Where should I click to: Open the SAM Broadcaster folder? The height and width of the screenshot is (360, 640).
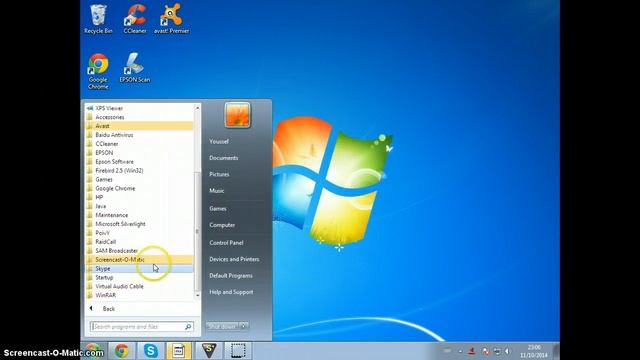coord(139,251)
